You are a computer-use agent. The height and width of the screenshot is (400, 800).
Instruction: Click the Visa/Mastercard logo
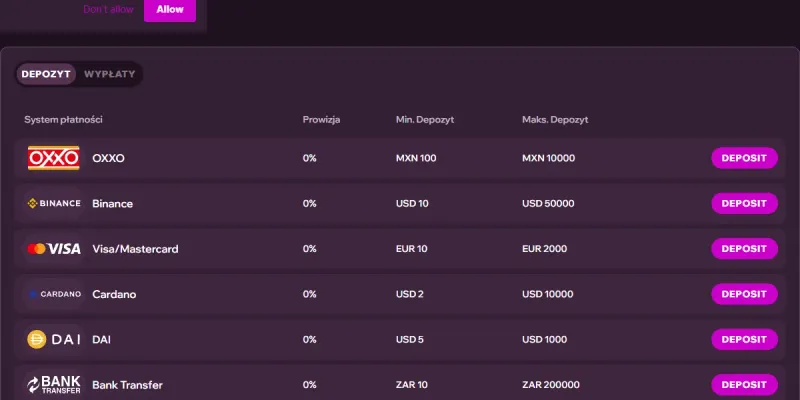pyautogui.click(x=54, y=249)
